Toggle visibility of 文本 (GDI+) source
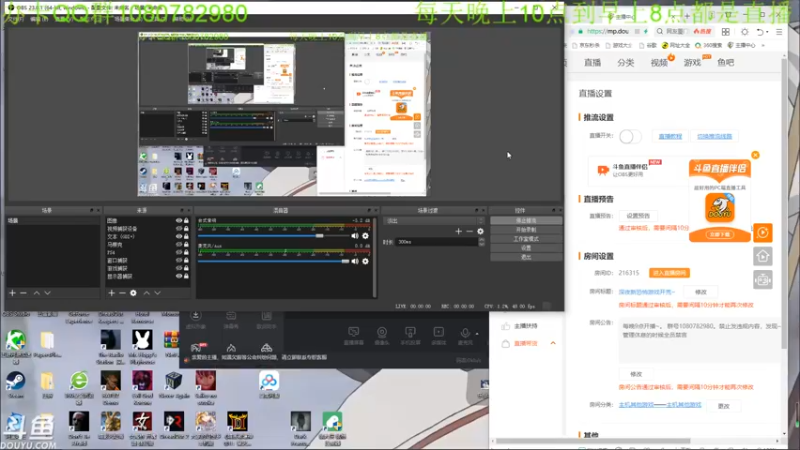Viewport: 800px width, 450px height. point(179,236)
